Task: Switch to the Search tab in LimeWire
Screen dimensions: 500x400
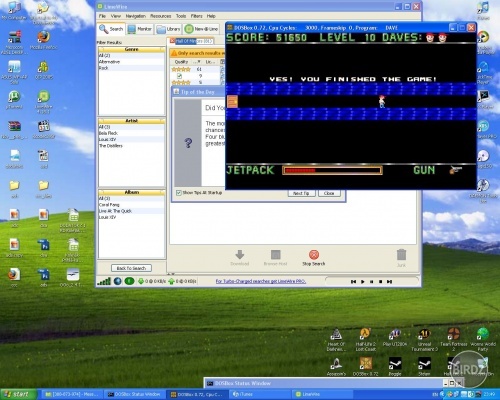Action: point(111,29)
